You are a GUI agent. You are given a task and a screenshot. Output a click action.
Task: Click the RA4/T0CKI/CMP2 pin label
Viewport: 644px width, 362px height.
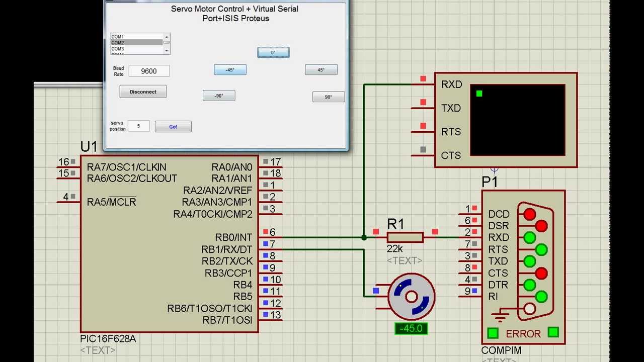(213, 214)
